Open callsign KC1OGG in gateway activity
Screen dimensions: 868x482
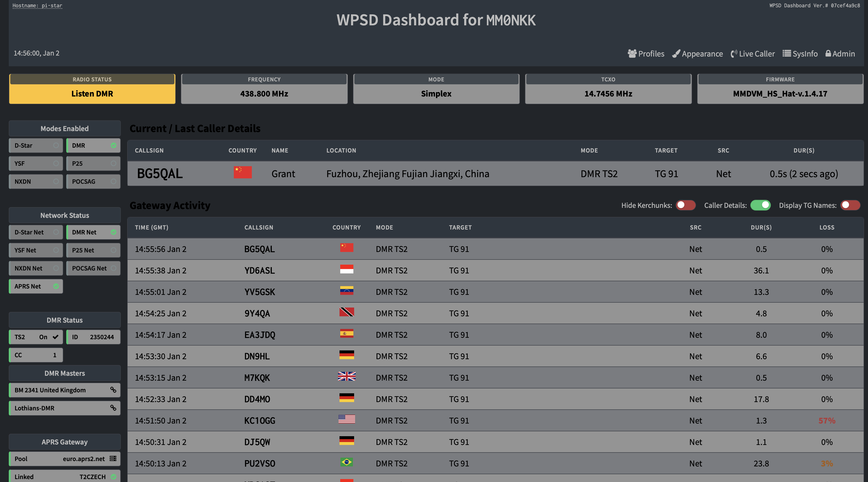pyautogui.click(x=259, y=421)
